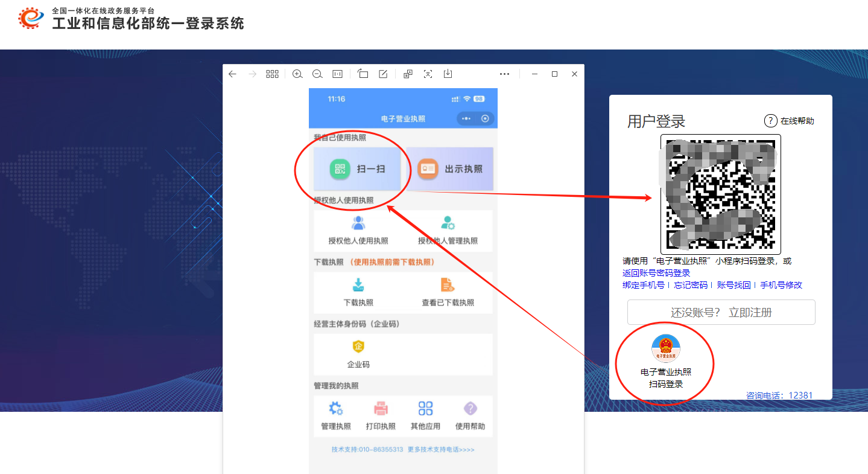This screenshot has width=868, height=474.
Task: Open the 手机号修改 link
Action: pos(781,285)
